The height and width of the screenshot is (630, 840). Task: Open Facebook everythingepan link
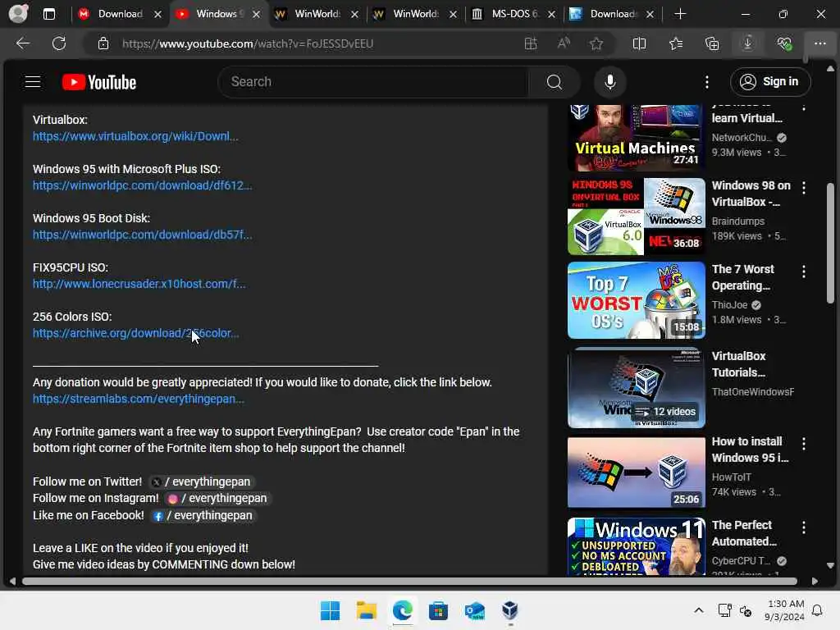[203, 515]
